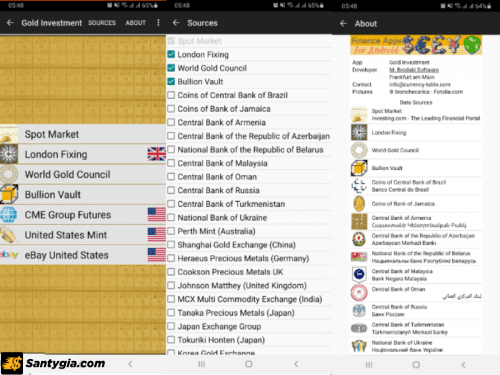The width and height of the screenshot is (500, 375).
Task: Tap Central Bank of Azerbaijan emblem icon
Action: click(x=359, y=239)
